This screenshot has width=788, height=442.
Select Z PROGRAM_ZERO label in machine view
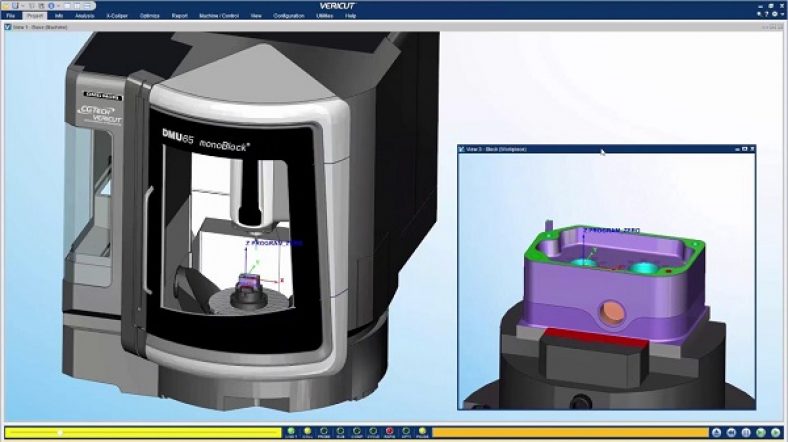[274, 243]
